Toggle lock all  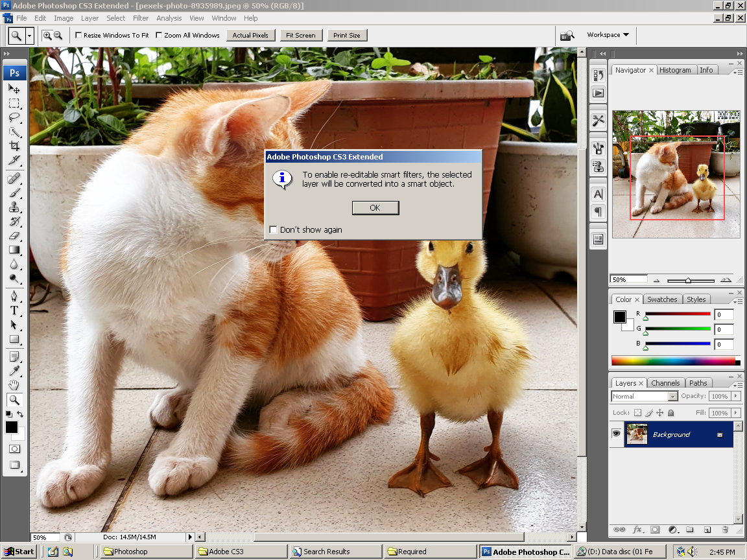tap(670, 413)
